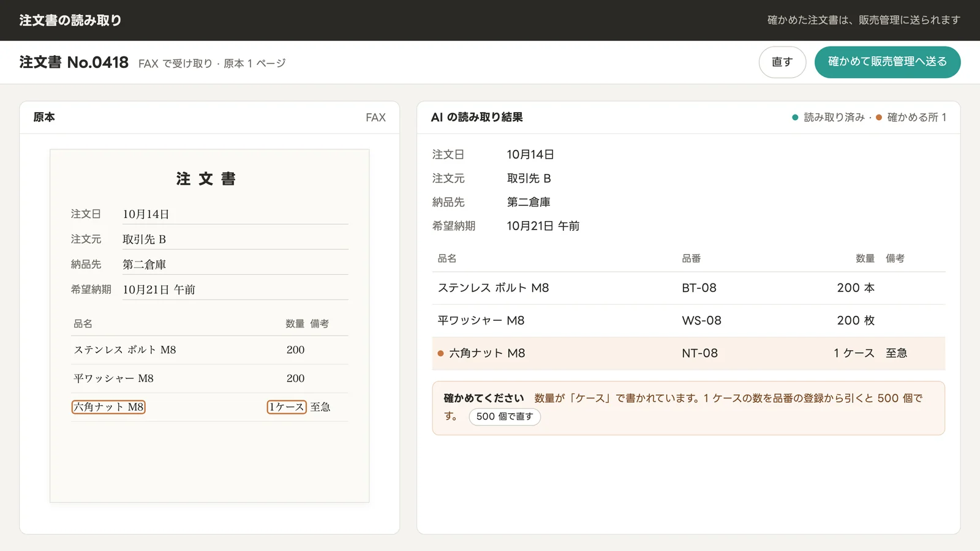
Task: Click the 至急 remark in the results
Action: 897,353
